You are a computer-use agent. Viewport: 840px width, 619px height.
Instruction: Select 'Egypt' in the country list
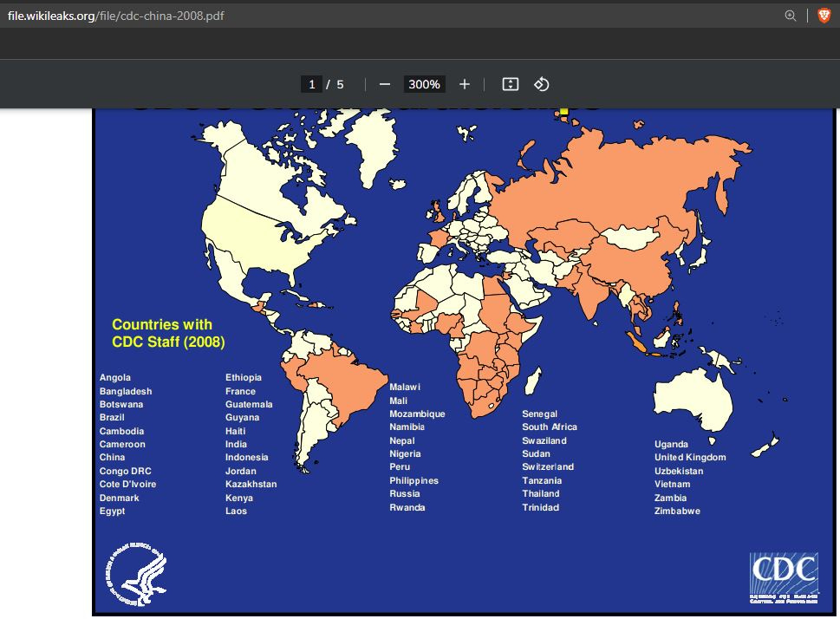[113, 511]
